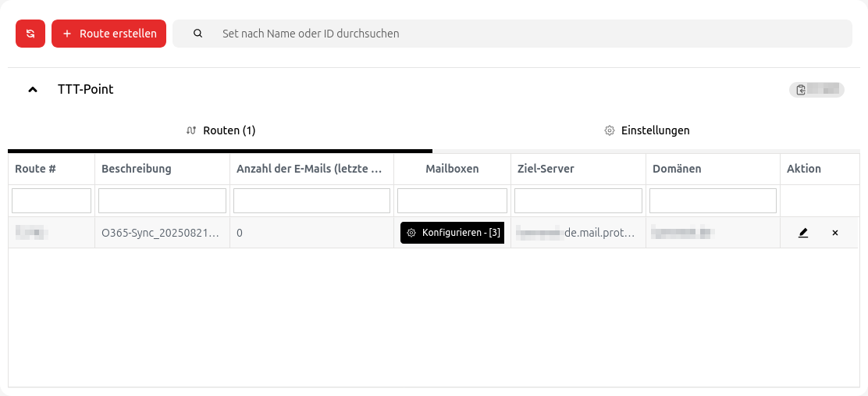The height and width of the screenshot is (396, 868).
Task: Click the Route erstellen button
Action: tap(109, 34)
